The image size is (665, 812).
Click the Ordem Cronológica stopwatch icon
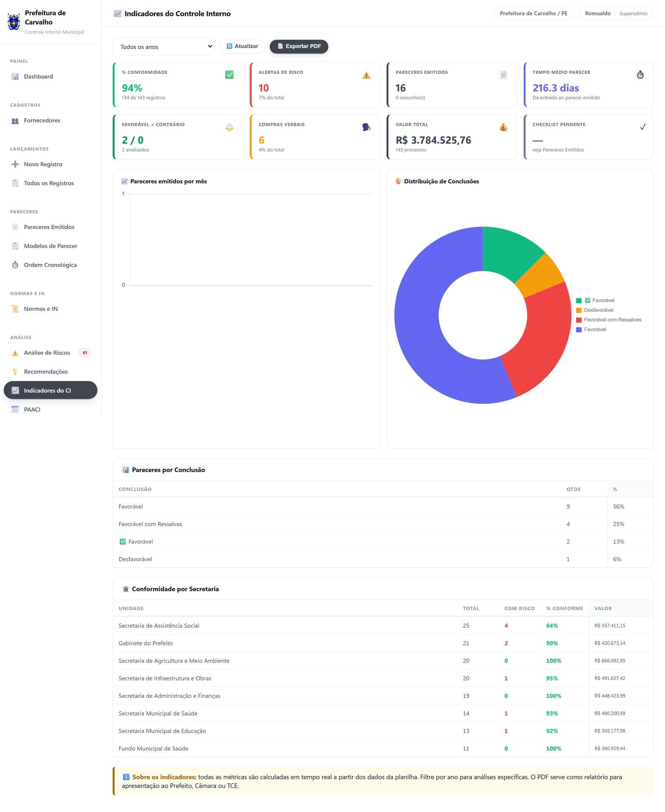point(15,265)
